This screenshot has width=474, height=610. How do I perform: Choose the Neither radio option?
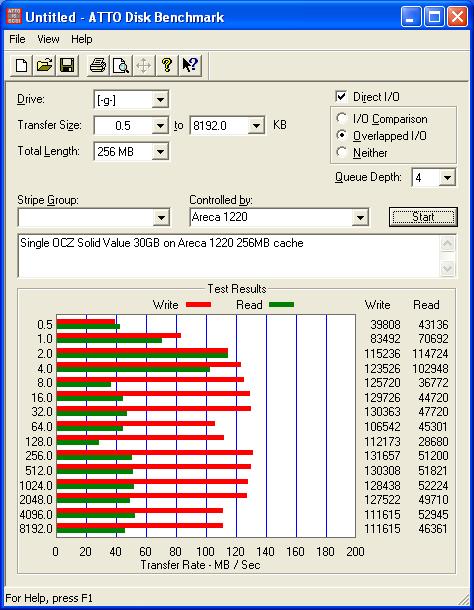coord(342,152)
